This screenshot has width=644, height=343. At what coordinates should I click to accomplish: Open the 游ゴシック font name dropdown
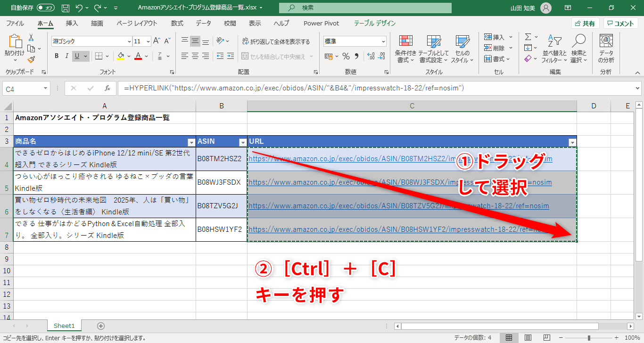coord(128,41)
